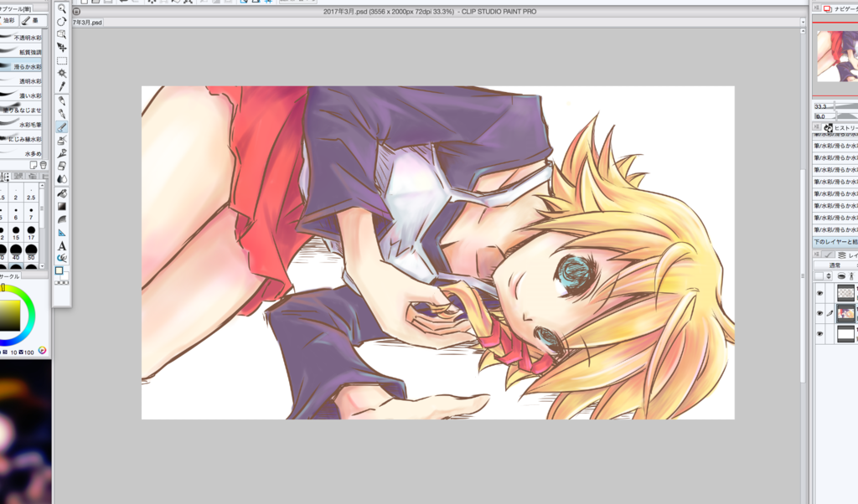
Task: Choose the 不透明水彩 brush
Action: (x=21, y=37)
